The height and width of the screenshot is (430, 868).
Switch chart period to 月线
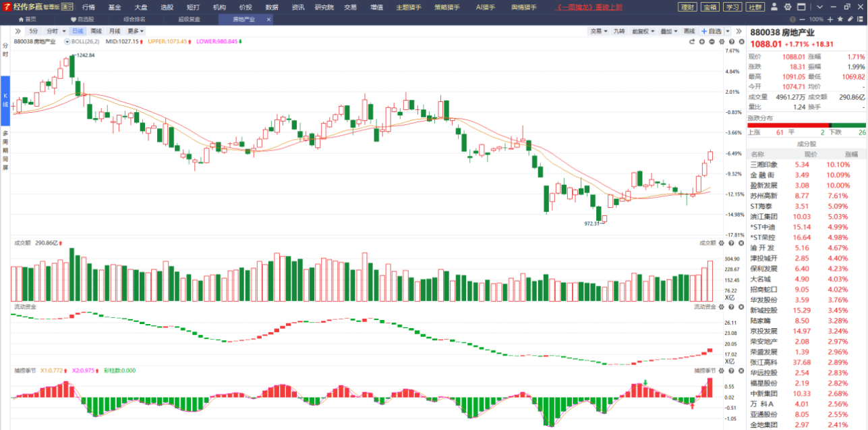[115, 31]
